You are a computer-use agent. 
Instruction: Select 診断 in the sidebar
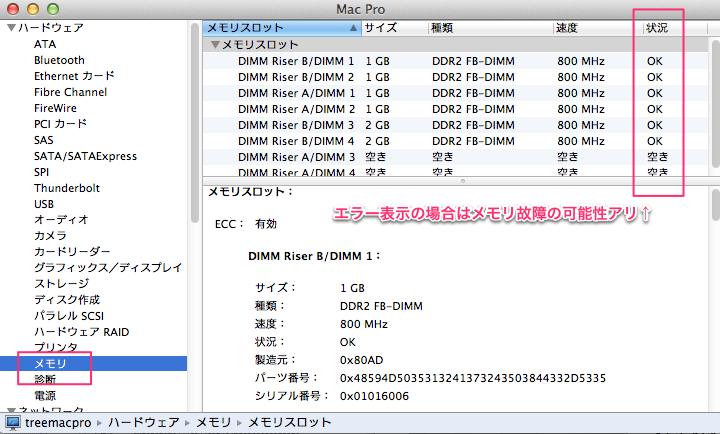click(45, 379)
